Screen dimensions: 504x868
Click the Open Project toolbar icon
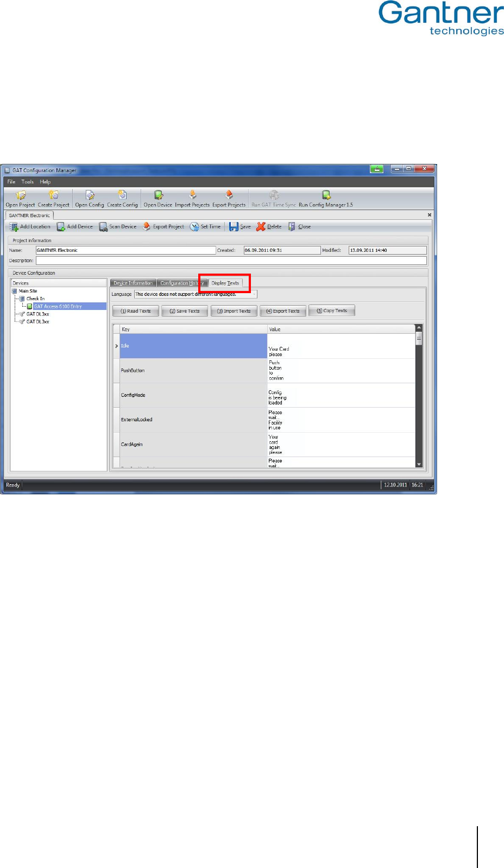click(x=21, y=195)
